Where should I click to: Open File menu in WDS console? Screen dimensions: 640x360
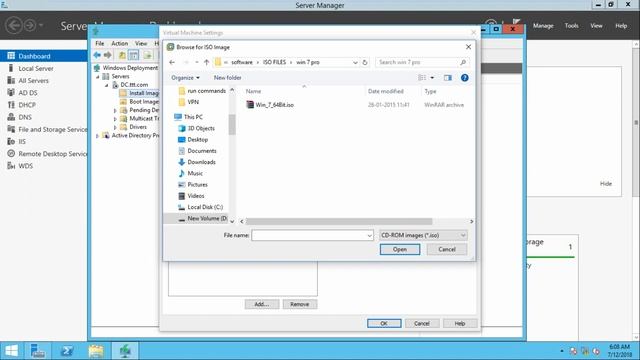pos(100,43)
